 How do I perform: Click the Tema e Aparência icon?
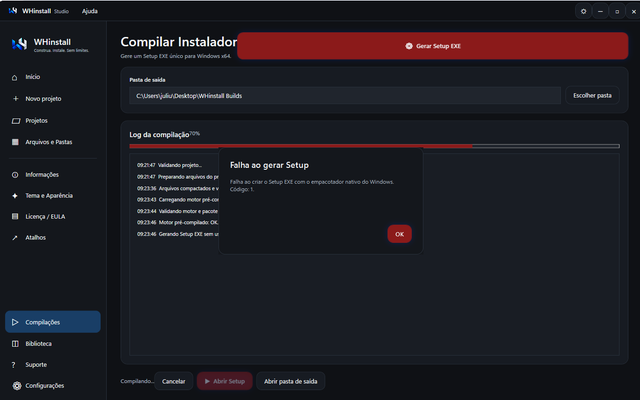pos(15,196)
